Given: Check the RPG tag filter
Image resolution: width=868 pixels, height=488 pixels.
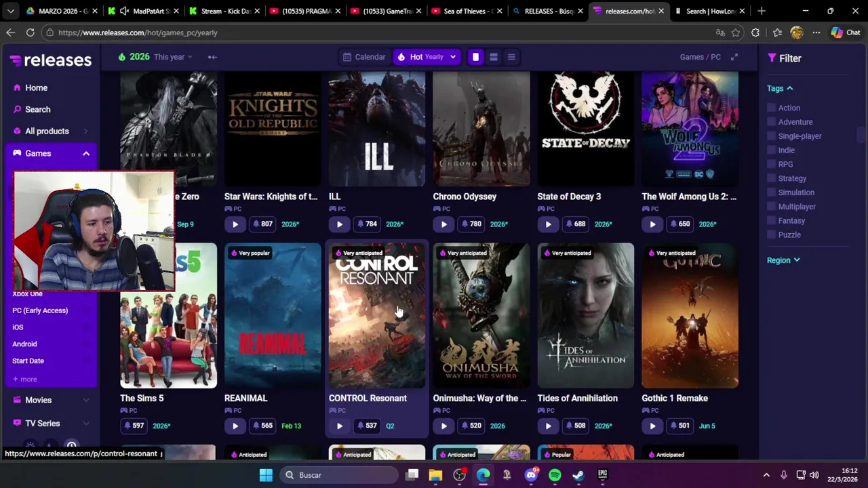Looking at the screenshot, I should point(771,164).
